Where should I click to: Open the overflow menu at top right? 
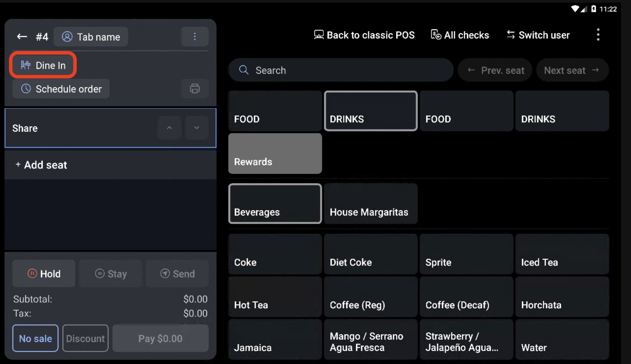[598, 35]
